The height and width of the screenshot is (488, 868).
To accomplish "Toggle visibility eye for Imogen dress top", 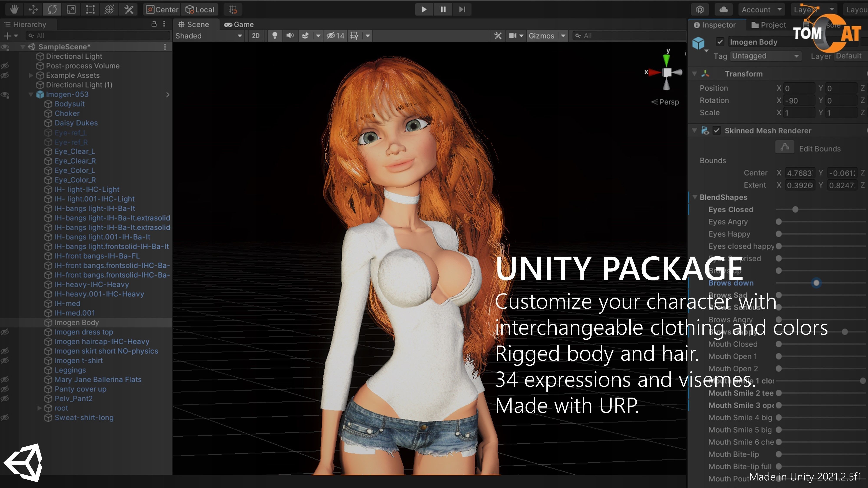I will [x=5, y=332].
